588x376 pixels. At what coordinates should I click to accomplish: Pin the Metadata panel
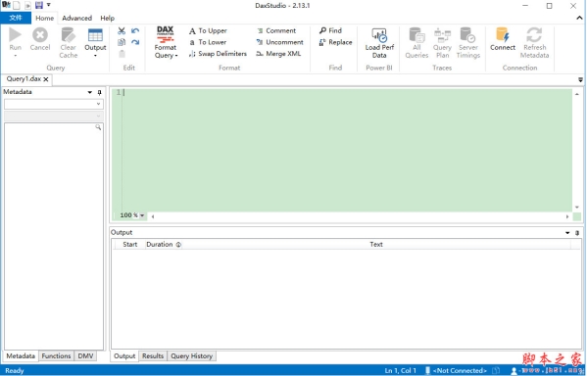click(x=99, y=92)
